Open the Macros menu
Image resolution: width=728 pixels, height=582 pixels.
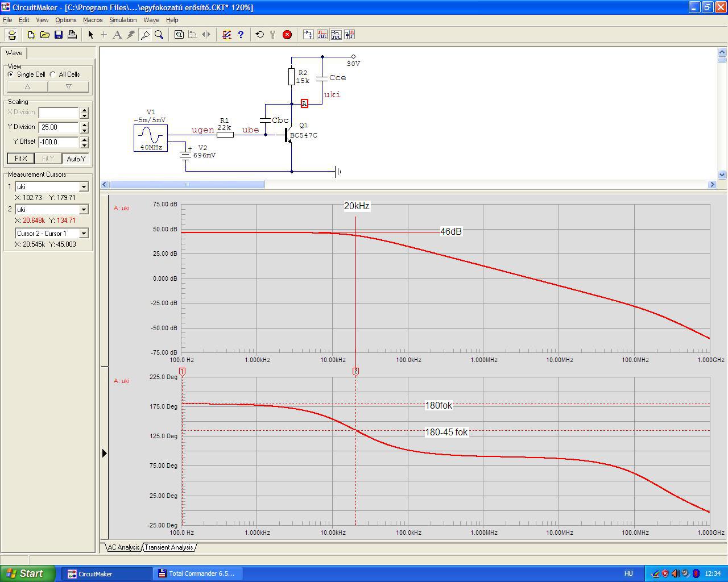coord(93,20)
